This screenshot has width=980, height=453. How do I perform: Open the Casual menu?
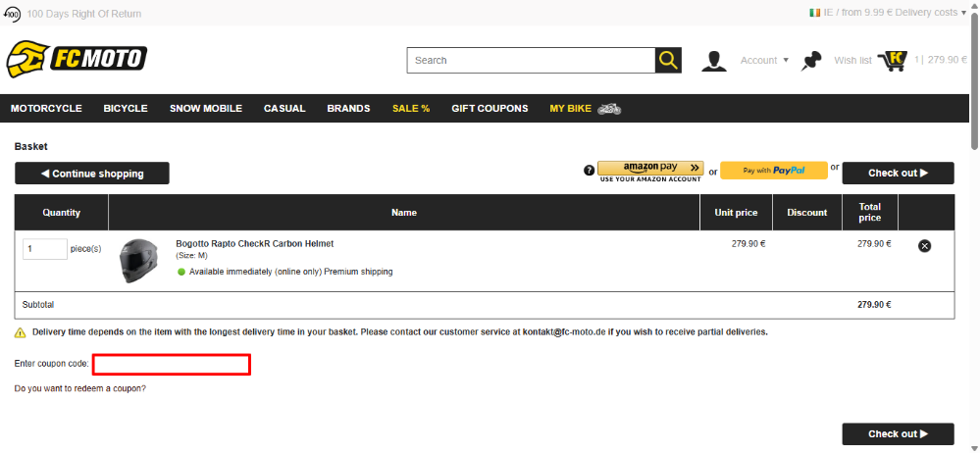pos(284,109)
